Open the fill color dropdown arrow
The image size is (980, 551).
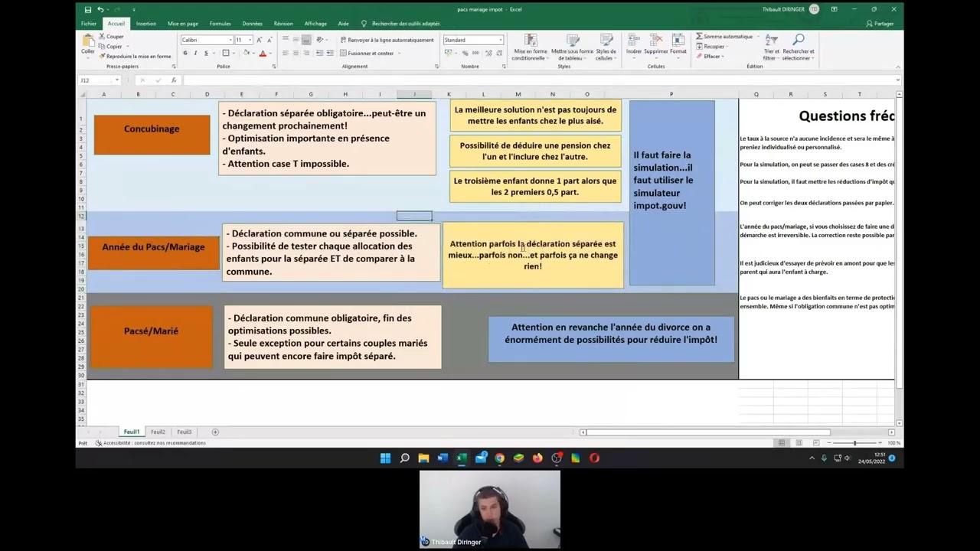click(253, 53)
